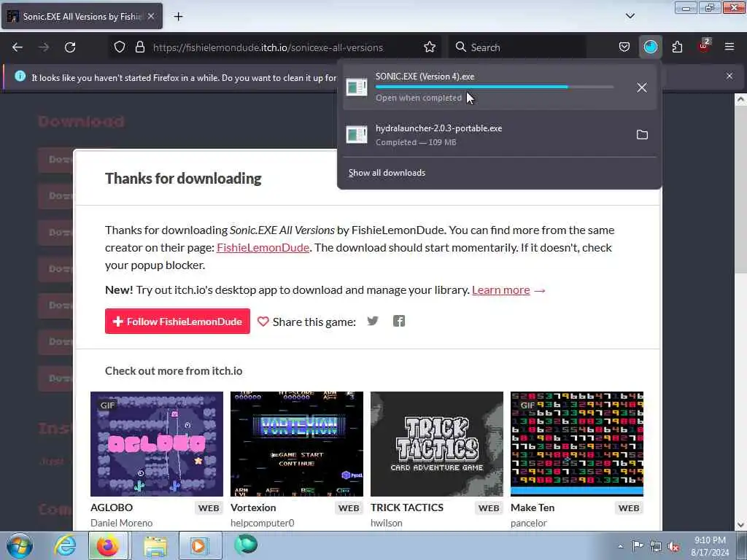
Task: Go back to the previous page
Action: tap(18, 47)
